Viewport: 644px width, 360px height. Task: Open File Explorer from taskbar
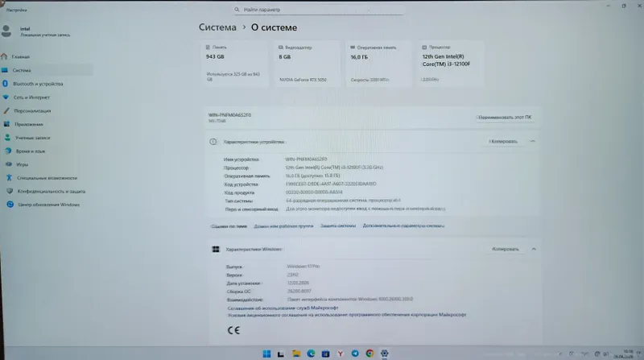coord(296,354)
